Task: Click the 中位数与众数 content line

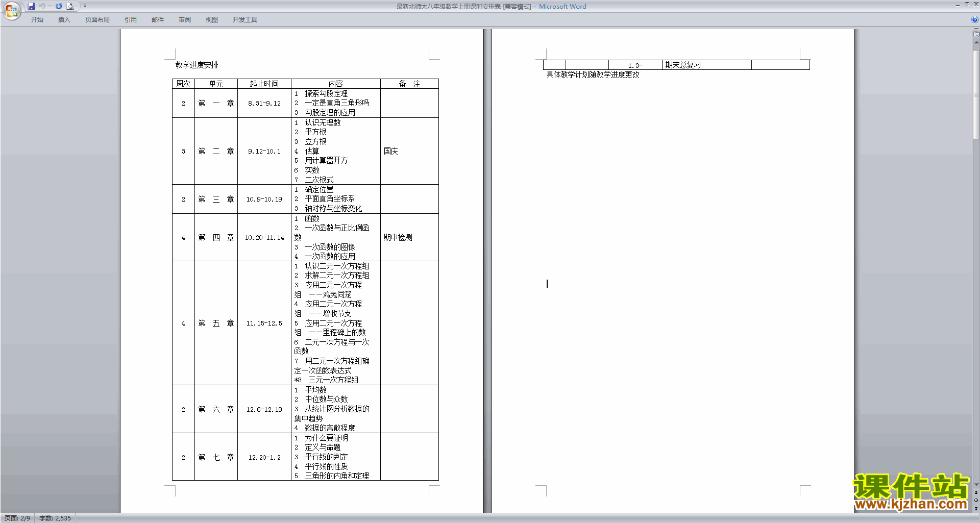Action: click(x=326, y=400)
